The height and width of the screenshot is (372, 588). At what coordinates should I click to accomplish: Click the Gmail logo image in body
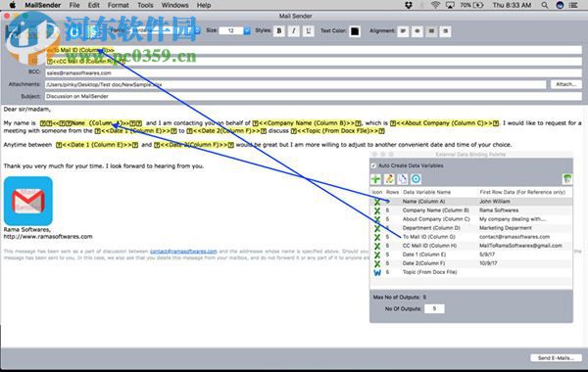click(x=28, y=201)
